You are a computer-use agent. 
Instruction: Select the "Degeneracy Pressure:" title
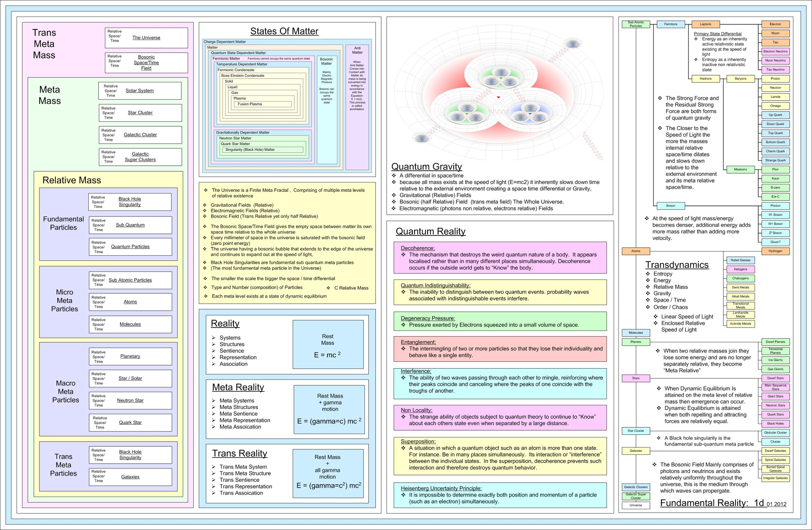pyautogui.click(x=428, y=318)
